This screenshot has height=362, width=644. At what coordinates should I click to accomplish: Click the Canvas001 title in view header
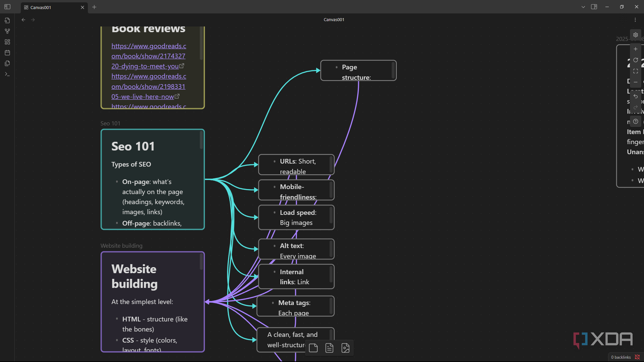[334, 20]
